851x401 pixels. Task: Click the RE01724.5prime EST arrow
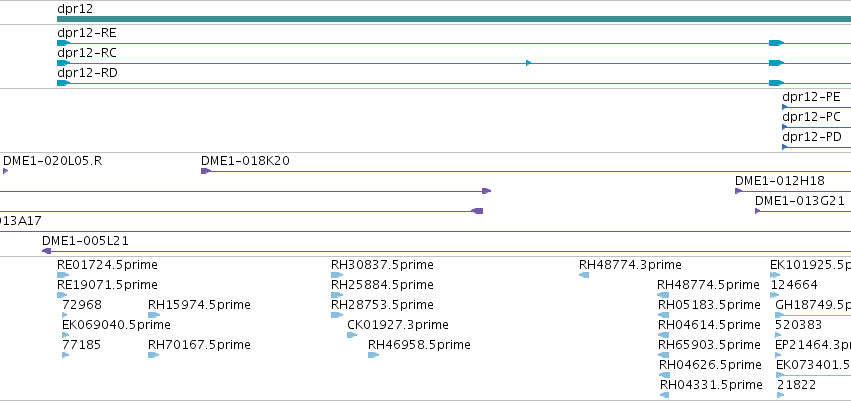(63, 275)
